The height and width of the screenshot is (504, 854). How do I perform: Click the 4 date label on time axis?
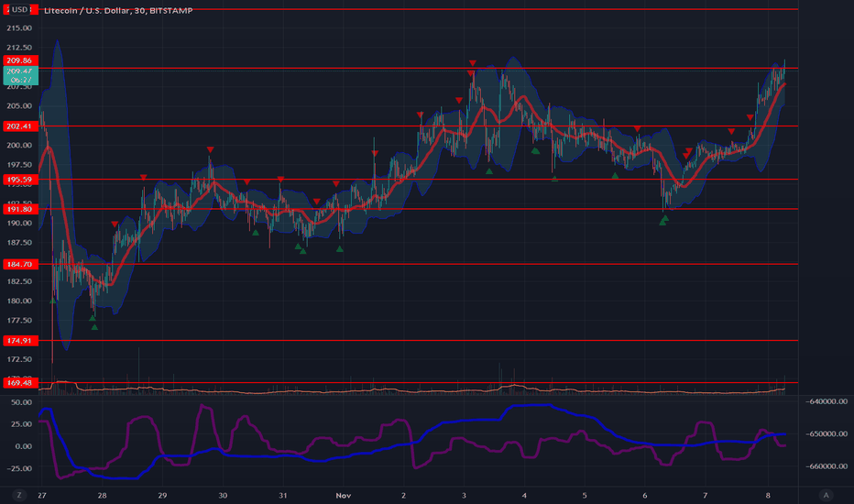524,496
